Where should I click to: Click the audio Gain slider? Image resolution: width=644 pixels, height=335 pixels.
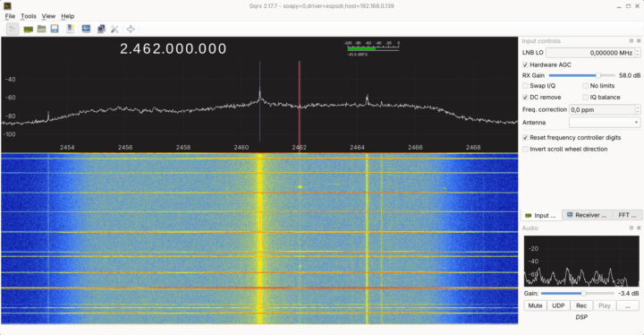pos(577,294)
